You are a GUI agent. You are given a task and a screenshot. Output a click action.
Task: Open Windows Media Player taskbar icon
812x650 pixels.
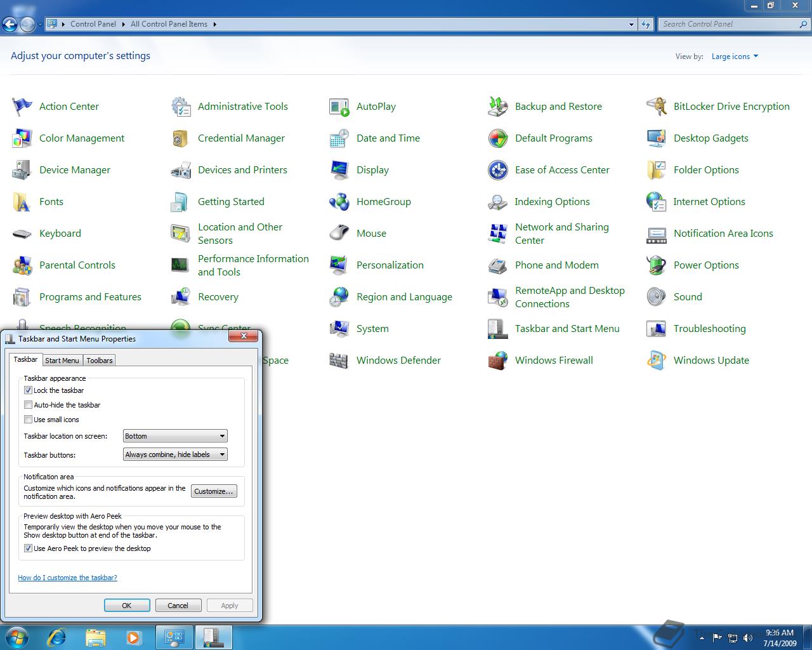point(134,637)
